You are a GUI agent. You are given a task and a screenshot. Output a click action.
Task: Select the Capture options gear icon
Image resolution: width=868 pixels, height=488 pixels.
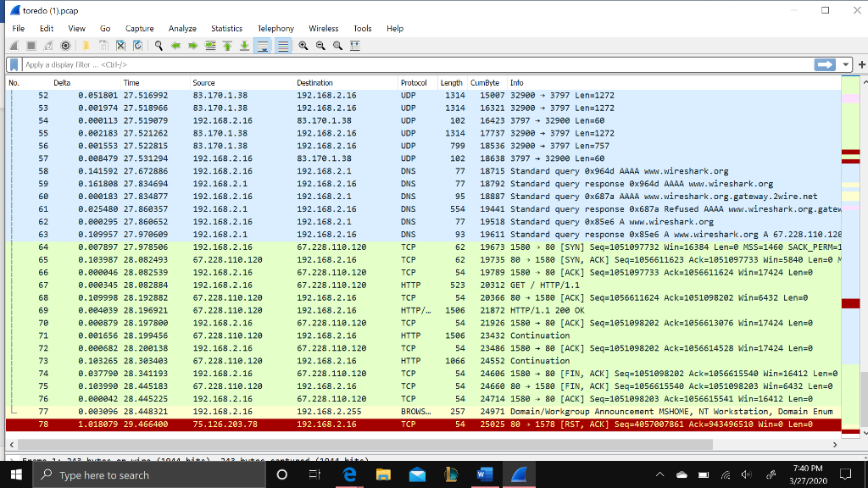(66, 46)
